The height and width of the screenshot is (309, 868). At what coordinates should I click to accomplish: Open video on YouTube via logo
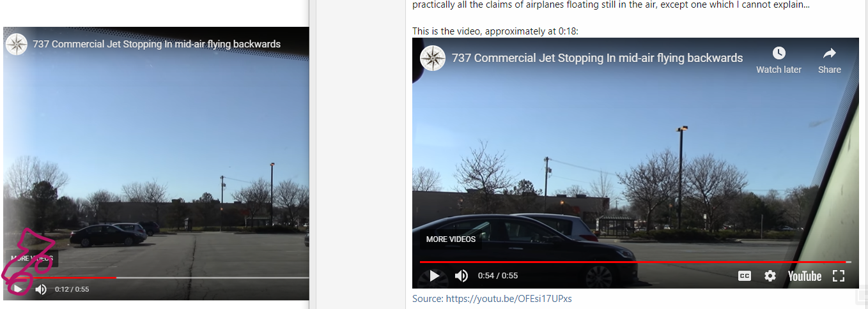point(805,276)
